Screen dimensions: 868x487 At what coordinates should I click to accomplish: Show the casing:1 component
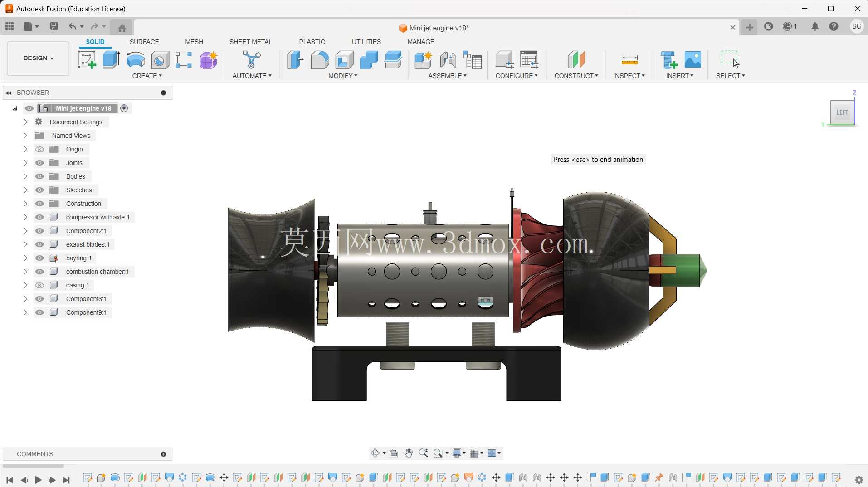coord(39,285)
